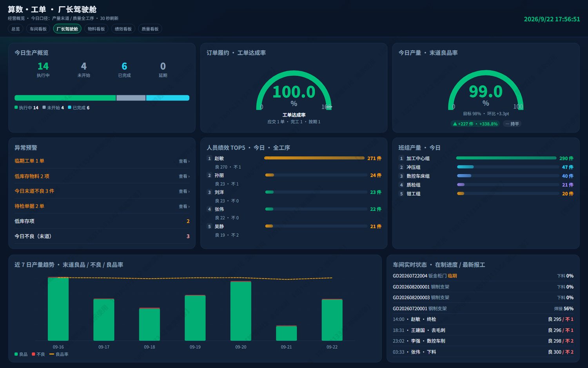Click the 持平 status badge
The height and width of the screenshot is (368, 588).
coord(512,124)
